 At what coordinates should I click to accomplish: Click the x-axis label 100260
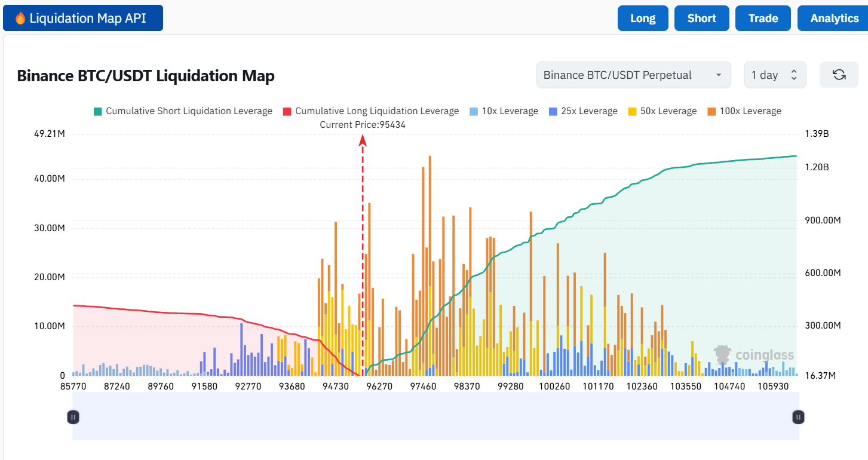point(554,387)
